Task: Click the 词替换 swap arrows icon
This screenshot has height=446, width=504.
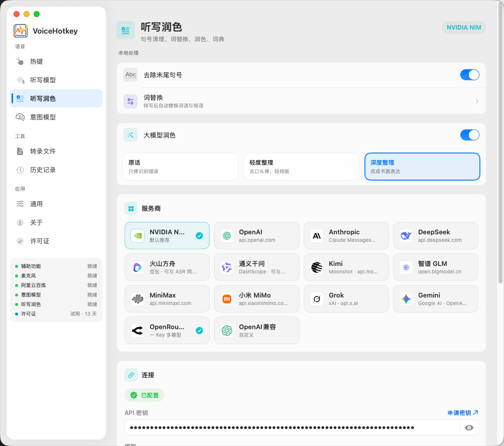Action: click(131, 101)
